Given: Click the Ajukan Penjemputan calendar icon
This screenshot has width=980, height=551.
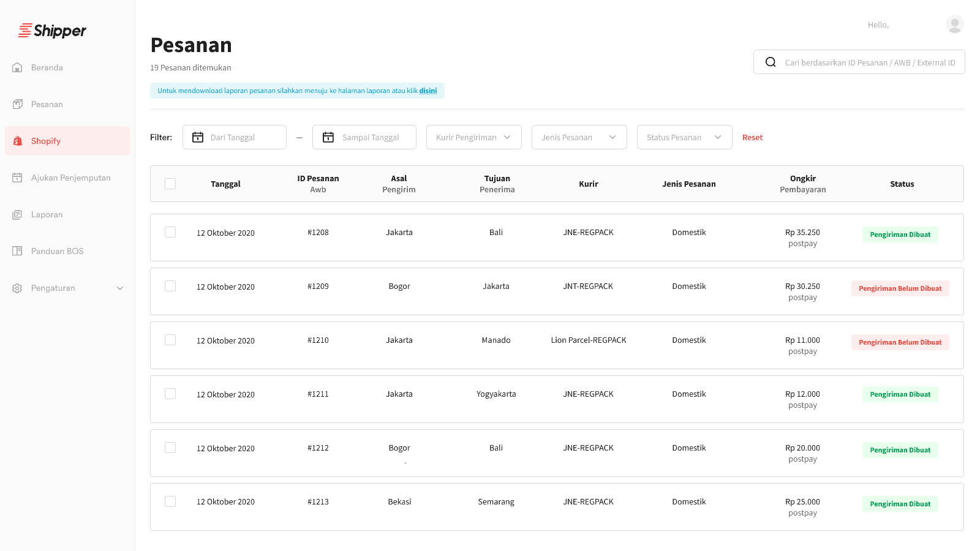Looking at the screenshot, I should pos(17,178).
